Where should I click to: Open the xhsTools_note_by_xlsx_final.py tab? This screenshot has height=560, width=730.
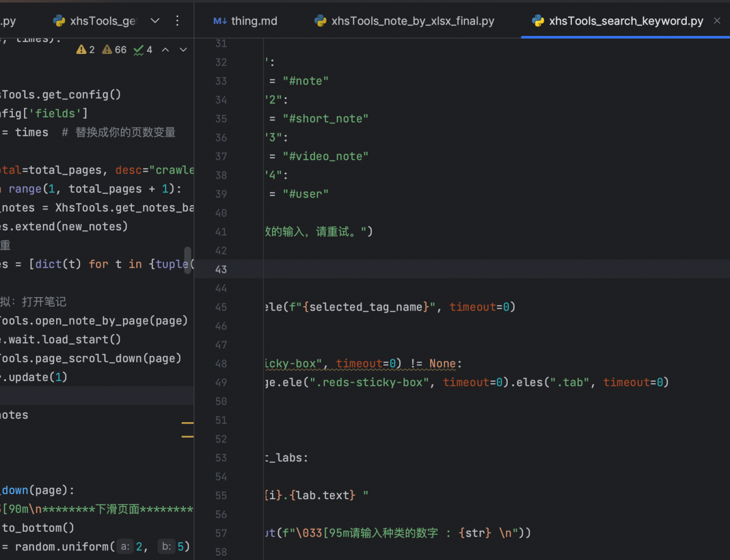click(405, 21)
